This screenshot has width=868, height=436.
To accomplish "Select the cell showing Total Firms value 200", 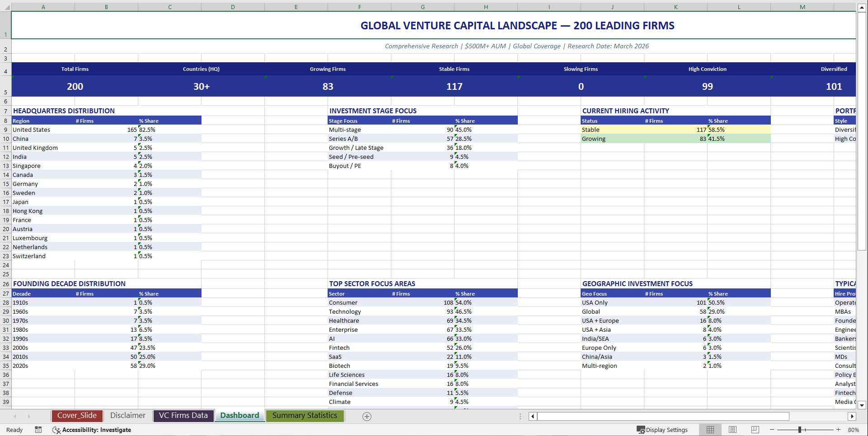I will pos(75,86).
